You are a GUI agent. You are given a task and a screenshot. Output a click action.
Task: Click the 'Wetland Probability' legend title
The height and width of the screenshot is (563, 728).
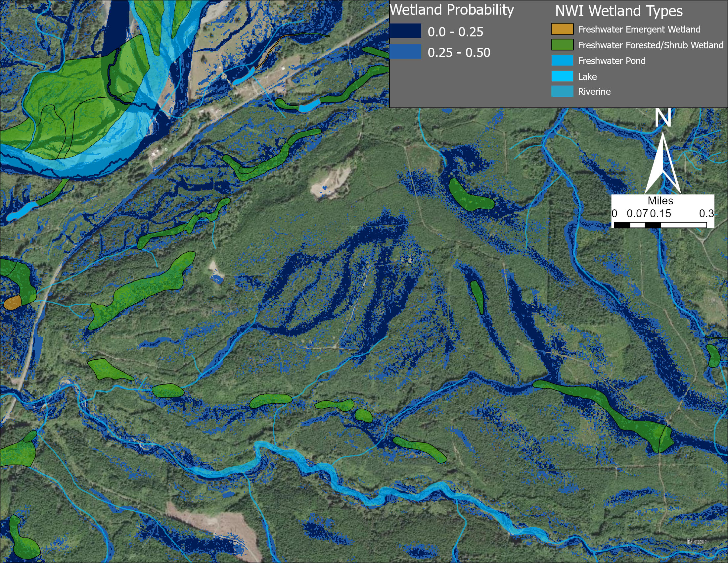tap(452, 10)
